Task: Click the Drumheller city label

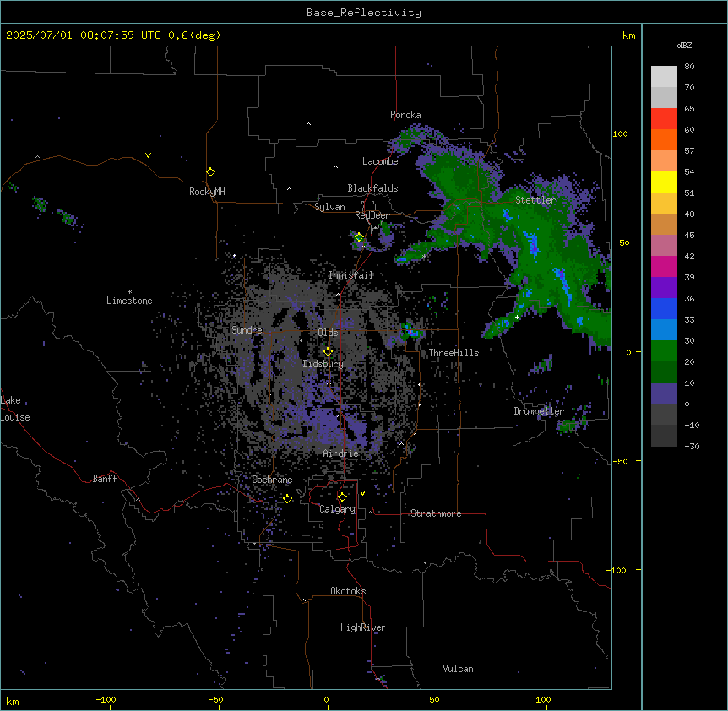Action: [x=539, y=411]
